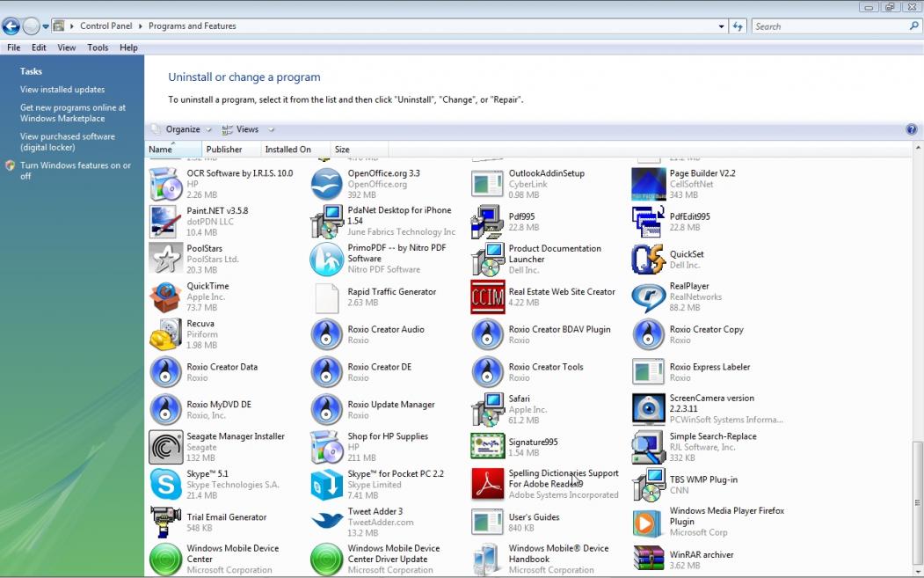
Task: Open the File menu
Action: point(13,48)
